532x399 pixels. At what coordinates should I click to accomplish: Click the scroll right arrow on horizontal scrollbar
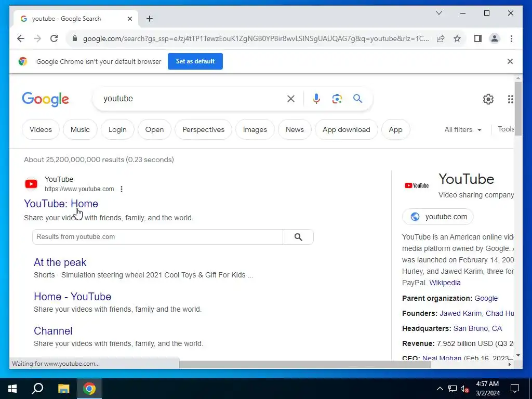(x=509, y=364)
